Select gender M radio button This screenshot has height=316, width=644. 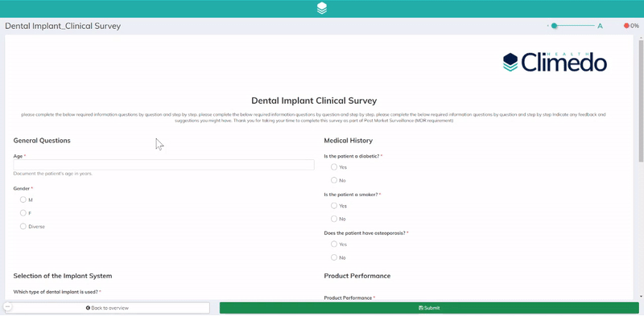tap(23, 200)
